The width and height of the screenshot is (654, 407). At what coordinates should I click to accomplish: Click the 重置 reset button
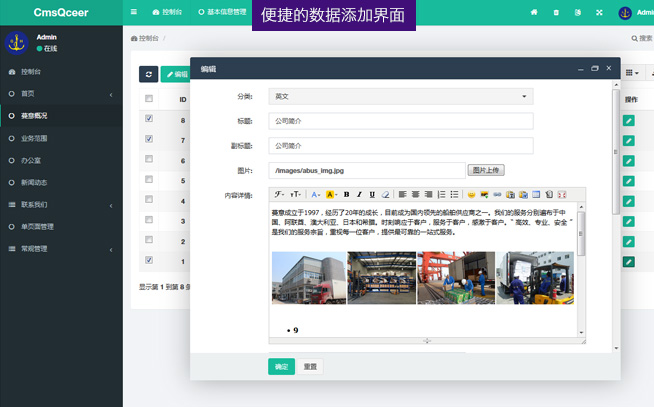(310, 367)
